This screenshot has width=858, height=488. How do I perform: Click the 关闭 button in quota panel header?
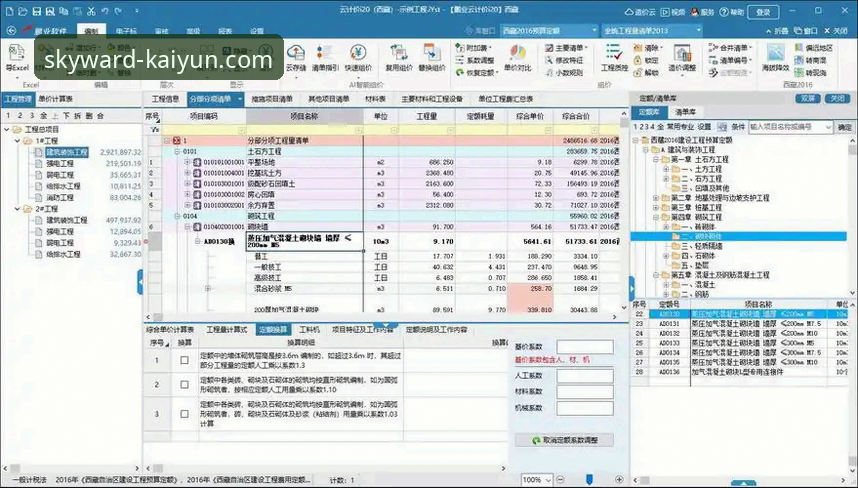[837, 98]
